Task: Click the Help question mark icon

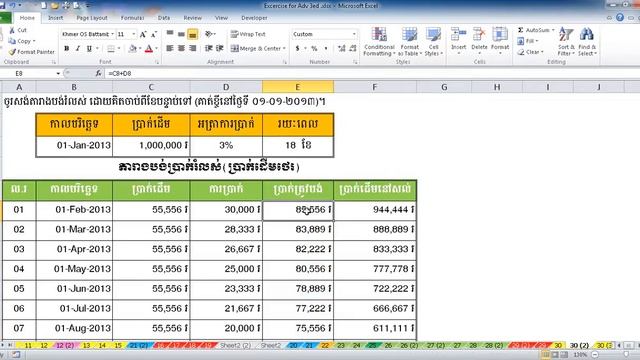Action: pos(620,18)
